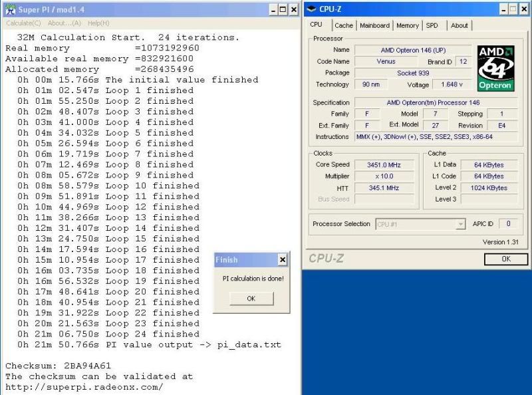This screenshot has height=395, width=532.
Task: Click the 'Loop 1 finished' line
Action: (x=106, y=90)
